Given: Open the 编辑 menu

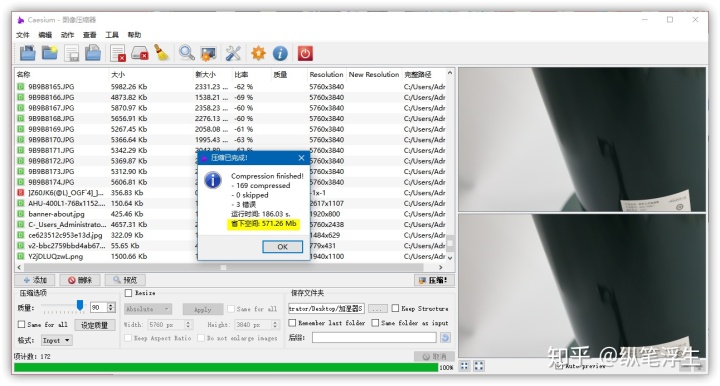Looking at the screenshot, I should click(x=45, y=35).
